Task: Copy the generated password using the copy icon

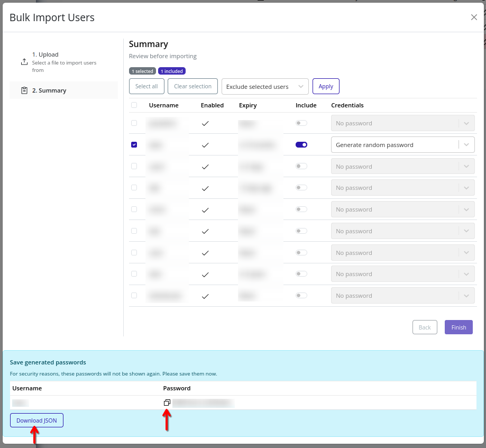Action: point(167,402)
